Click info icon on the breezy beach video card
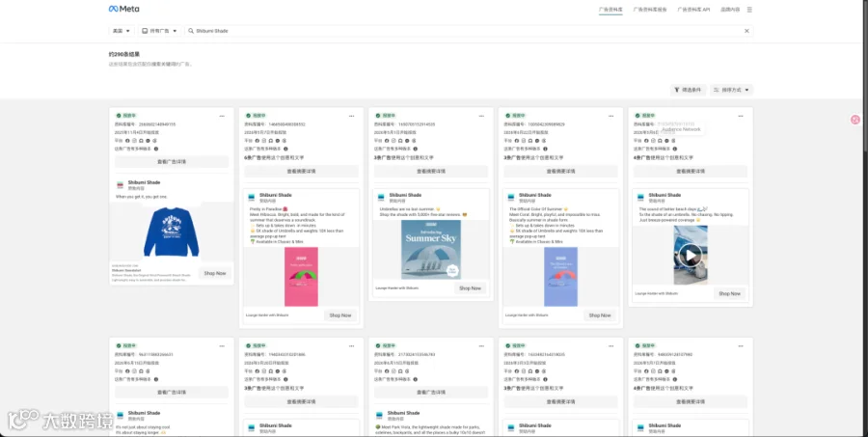Viewport: 868px width, 437px height. [x=675, y=149]
